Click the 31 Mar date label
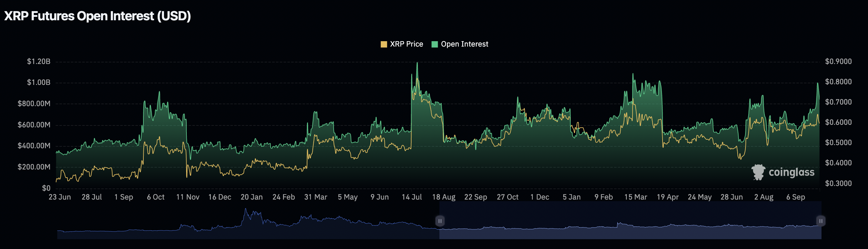The width and height of the screenshot is (868, 249). pyautogui.click(x=316, y=197)
